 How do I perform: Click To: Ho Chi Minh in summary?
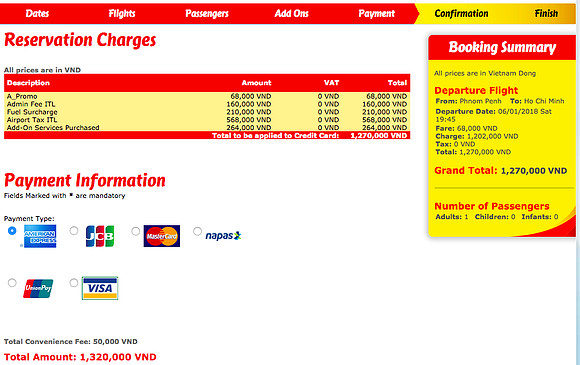[x=537, y=101]
